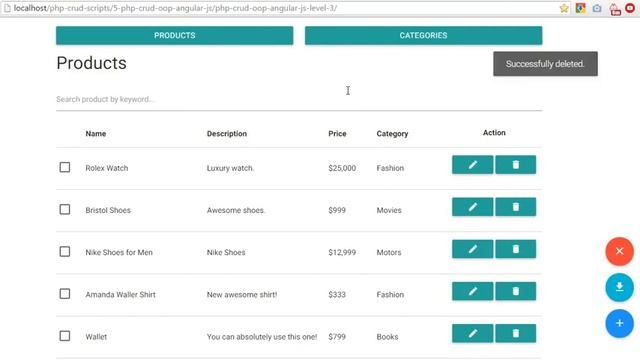Edit the Nike Shoes for Men product

[x=472, y=249]
